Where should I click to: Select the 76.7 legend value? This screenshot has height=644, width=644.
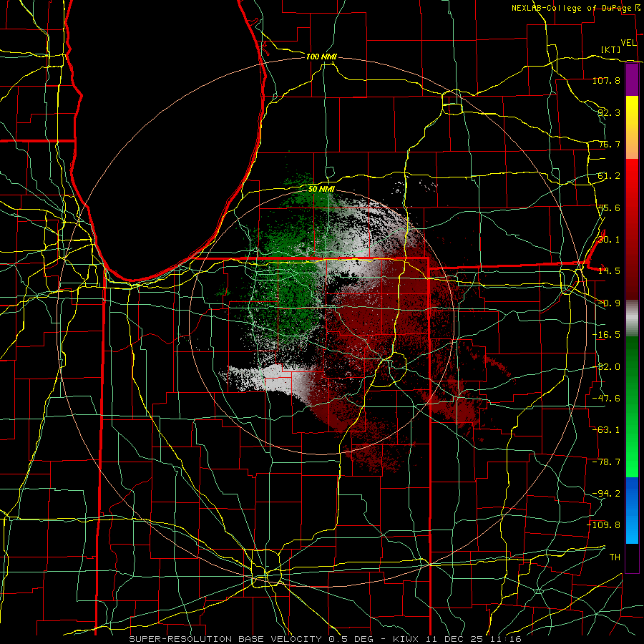pos(609,144)
